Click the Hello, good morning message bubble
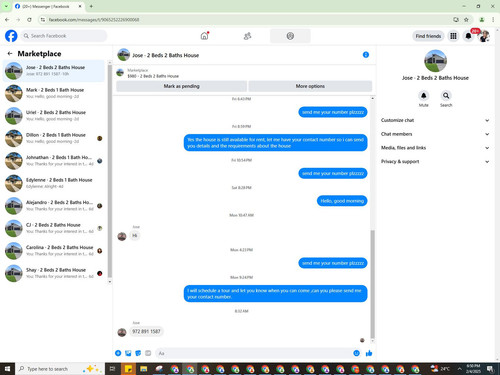Screen dimensions: 500x375 [342, 201]
